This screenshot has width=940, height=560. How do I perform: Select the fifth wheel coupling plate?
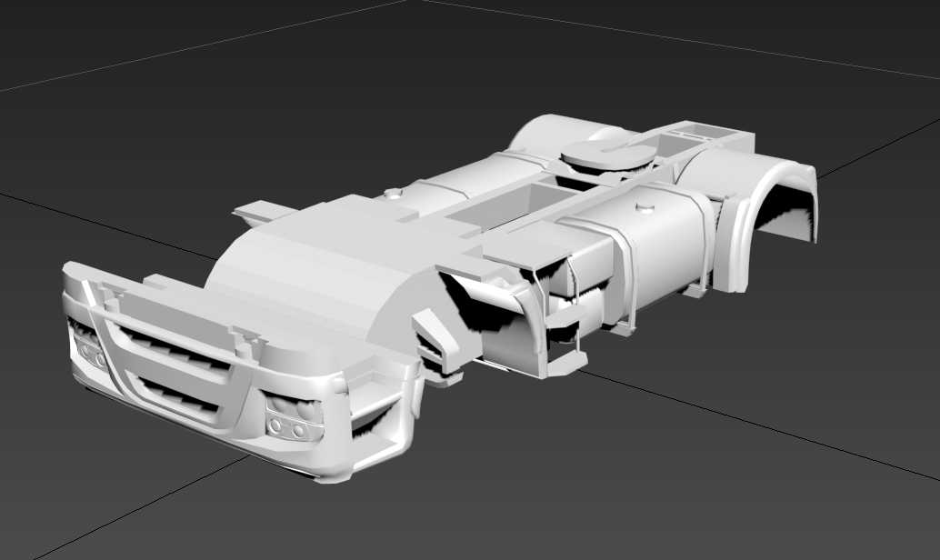608,155
